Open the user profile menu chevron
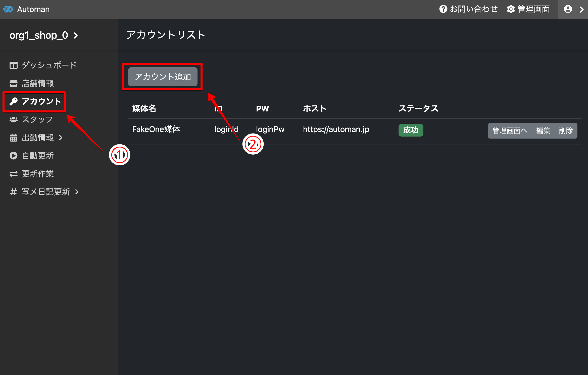Screen dimensions: 588x375 click(581, 9)
